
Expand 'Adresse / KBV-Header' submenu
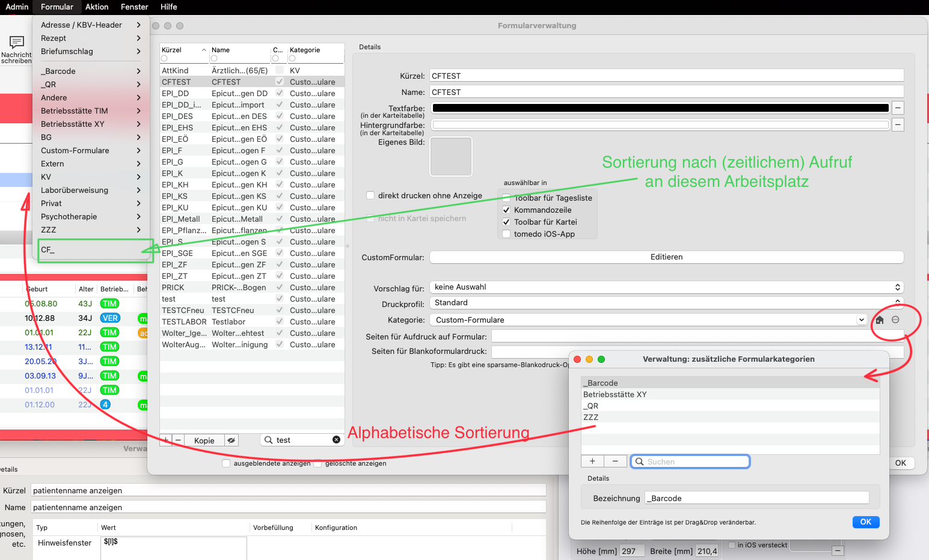coord(90,25)
